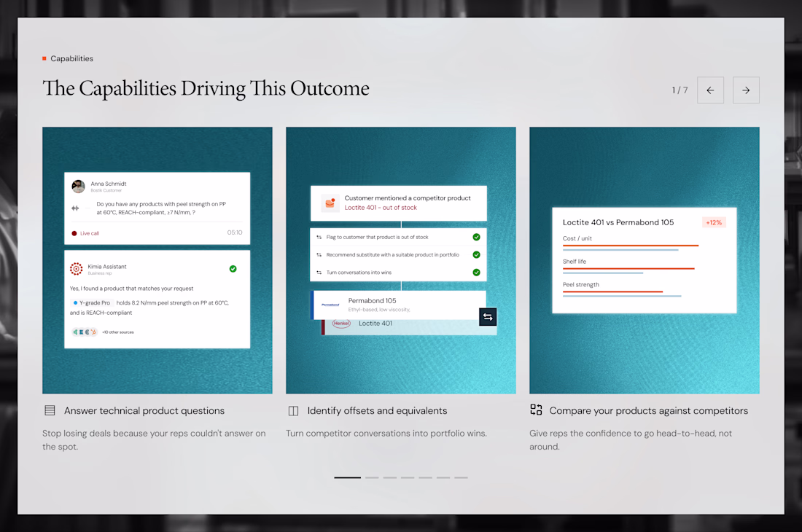Click the green check for Recommend substitute
This screenshot has width=802, height=532.
coord(476,254)
